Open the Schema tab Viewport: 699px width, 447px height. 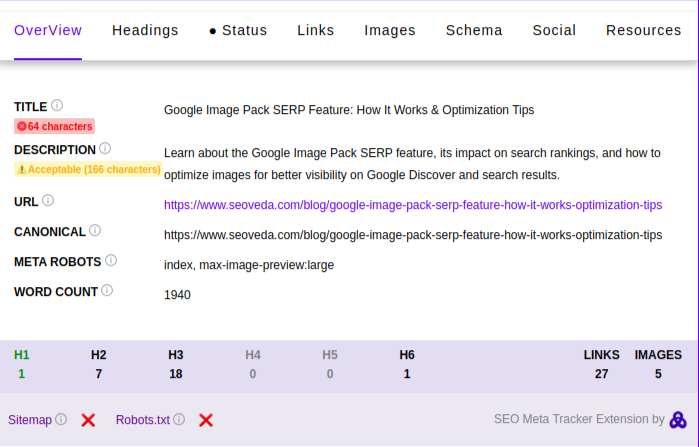point(474,30)
